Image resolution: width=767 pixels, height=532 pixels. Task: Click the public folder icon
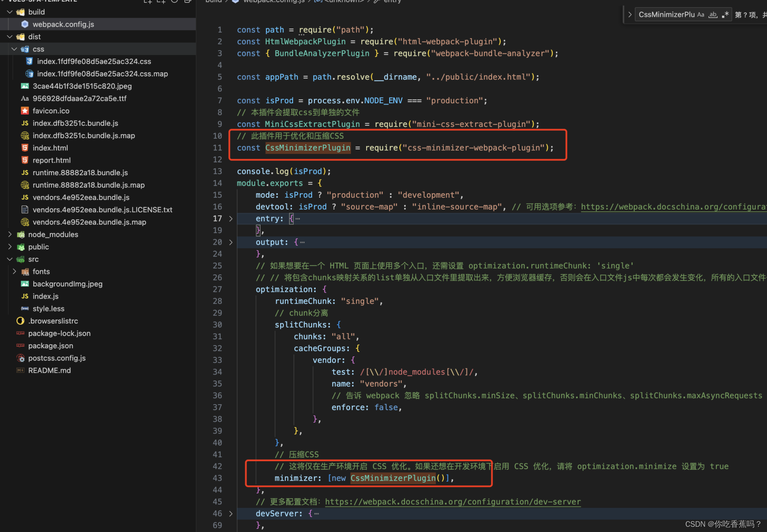pos(21,247)
